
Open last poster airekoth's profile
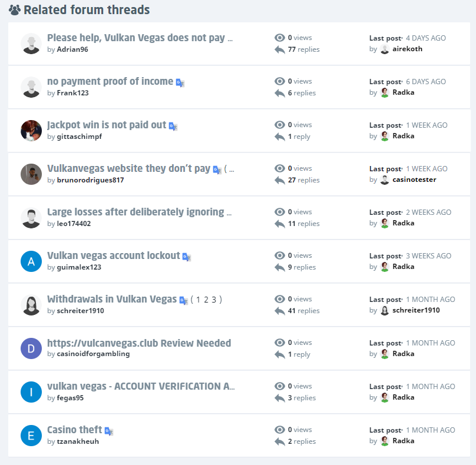coord(407,49)
